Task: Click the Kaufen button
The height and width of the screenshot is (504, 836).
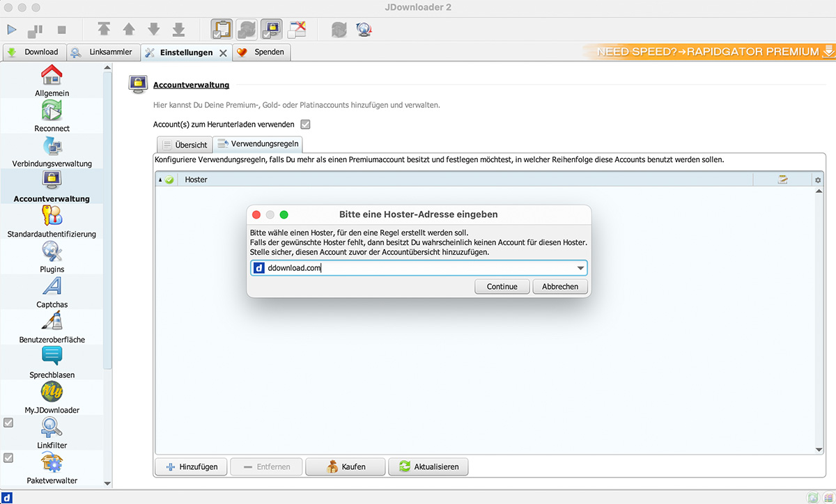Action: click(346, 466)
